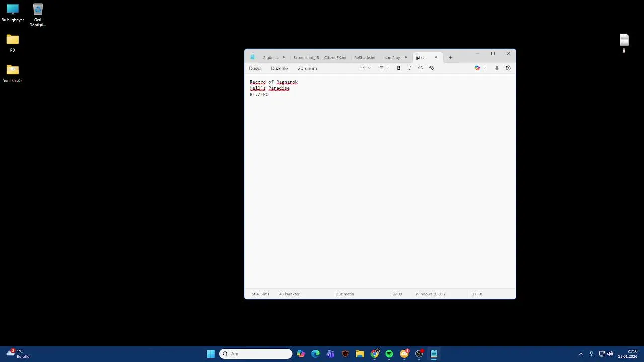The width and height of the screenshot is (644, 362).
Task: Select the 'Yeni klasör' desktop folder
Action: click(x=13, y=74)
